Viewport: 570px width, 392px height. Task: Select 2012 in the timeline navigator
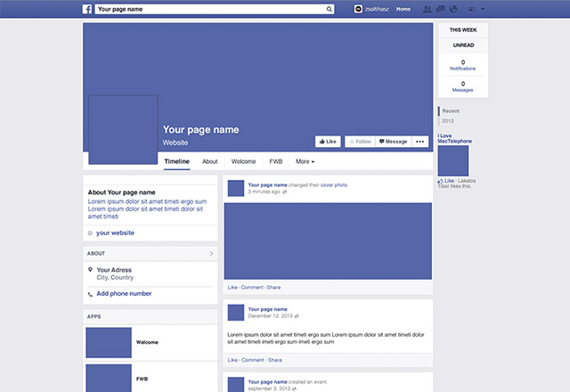448,120
